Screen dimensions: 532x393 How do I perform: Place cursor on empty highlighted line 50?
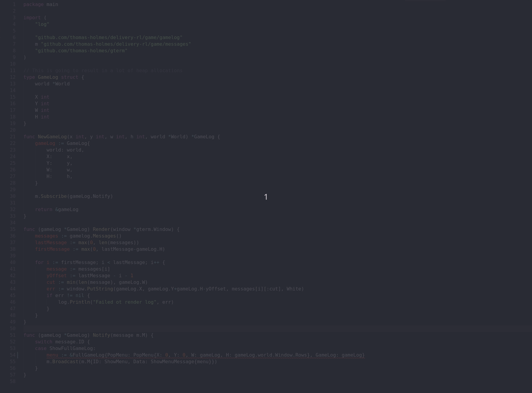pos(278,329)
